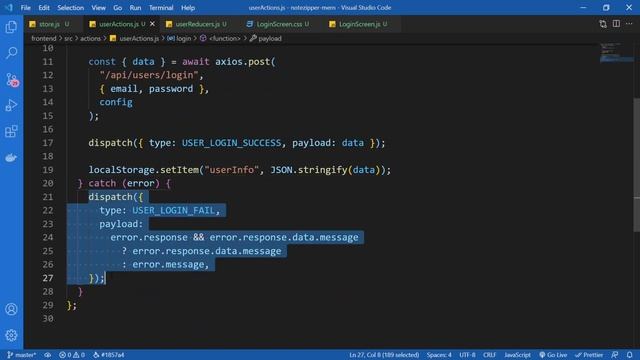640x360 pixels.
Task: Open the Terminal menu
Action: (x=161, y=8)
